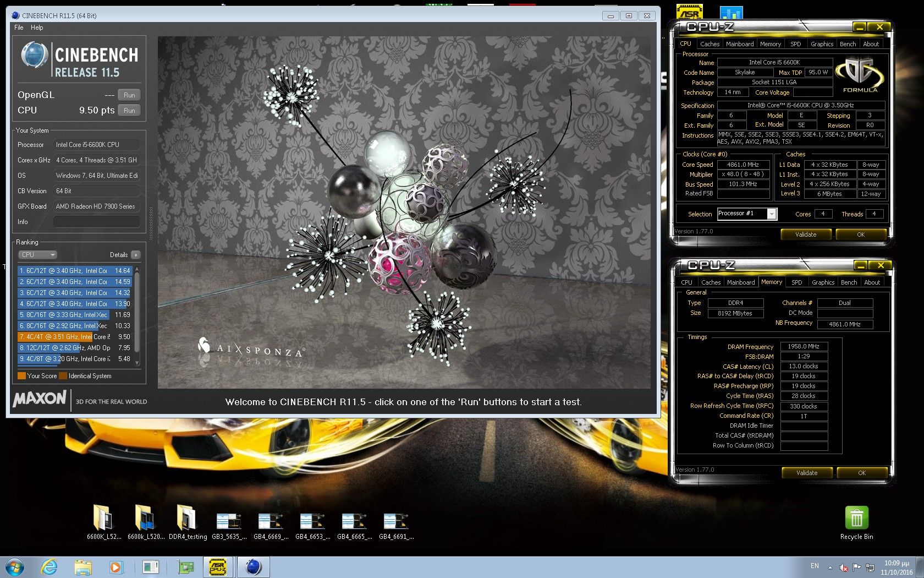Click OK in upper CPU-Z window
Image resolution: width=924 pixels, height=578 pixels.
(x=861, y=235)
